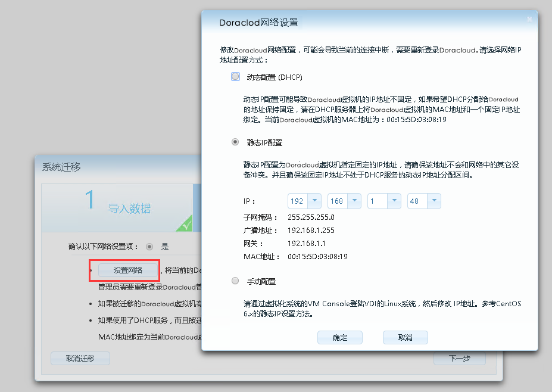The height and width of the screenshot is (392, 552).
Task: Open the third IP octet dropdown showing 1
Action: (x=394, y=201)
